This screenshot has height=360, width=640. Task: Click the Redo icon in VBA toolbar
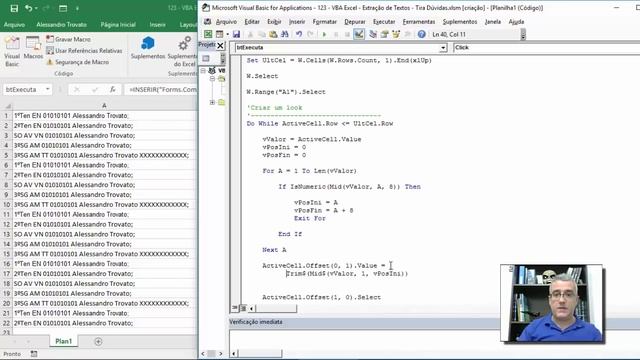tap(310, 34)
